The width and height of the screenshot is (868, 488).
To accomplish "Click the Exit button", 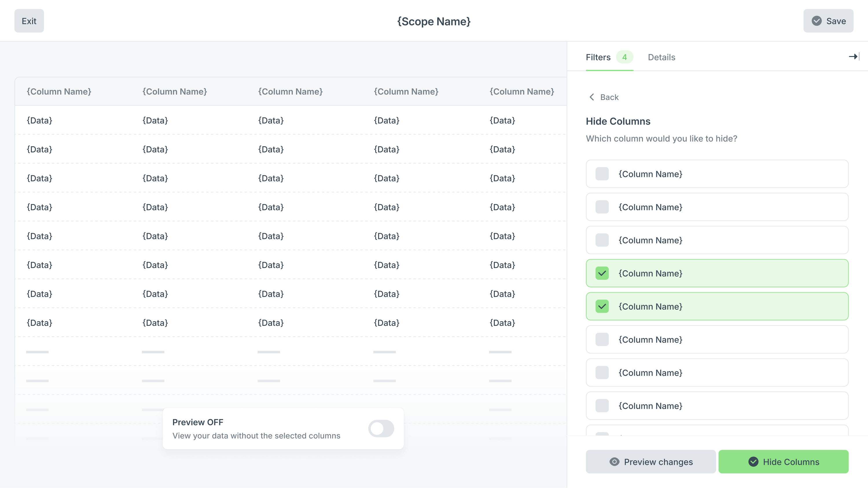I will point(29,21).
